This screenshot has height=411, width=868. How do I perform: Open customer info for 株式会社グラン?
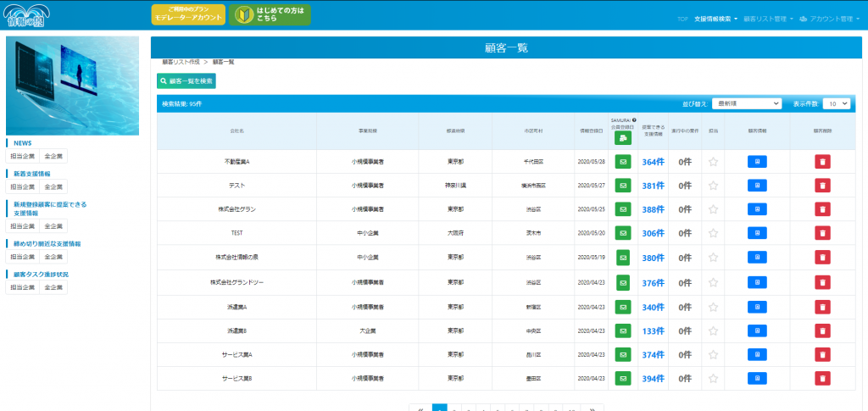pyautogui.click(x=757, y=209)
